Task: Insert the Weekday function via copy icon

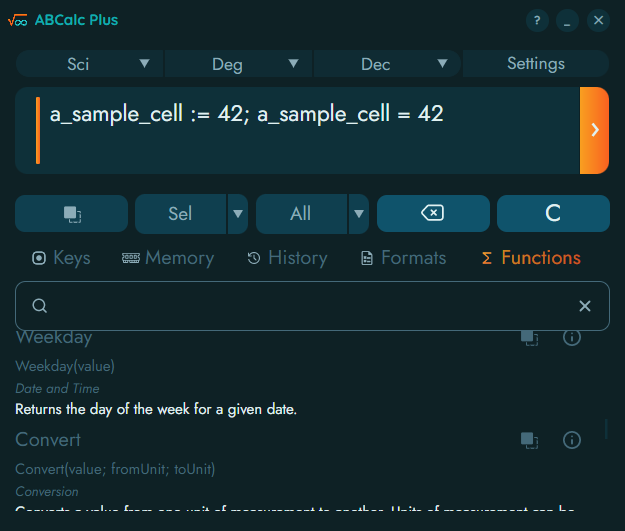Action: [529, 338]
